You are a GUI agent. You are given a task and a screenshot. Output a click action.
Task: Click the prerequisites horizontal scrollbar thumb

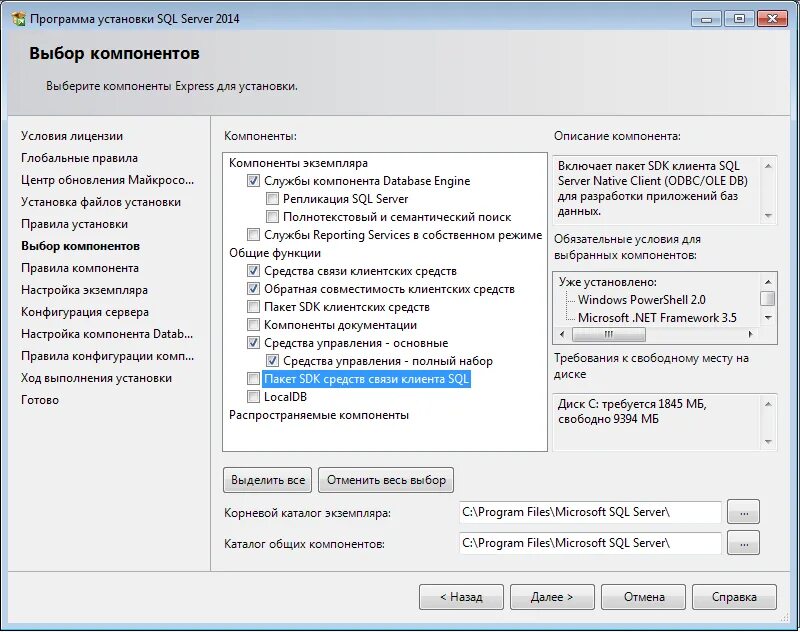click(x=609, y=335)
